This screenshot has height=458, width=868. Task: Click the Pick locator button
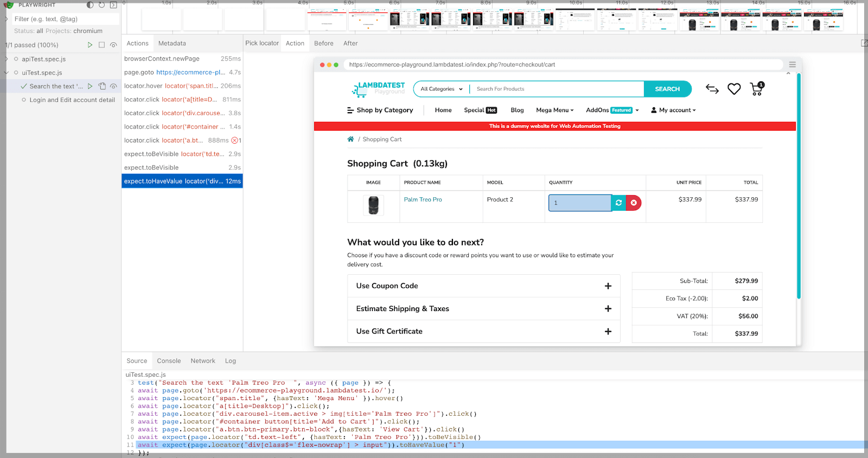(262, 43)
